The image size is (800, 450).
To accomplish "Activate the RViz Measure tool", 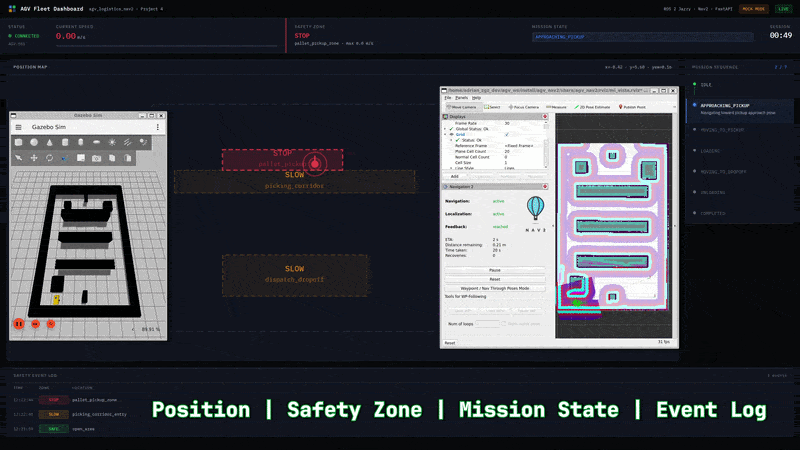I will (557, 107).
